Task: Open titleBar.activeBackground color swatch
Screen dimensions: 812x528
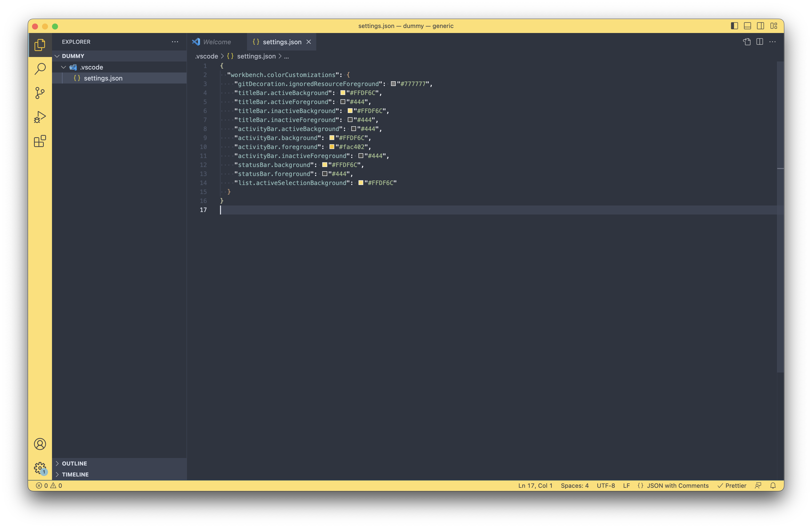Action: click(342, 93)
